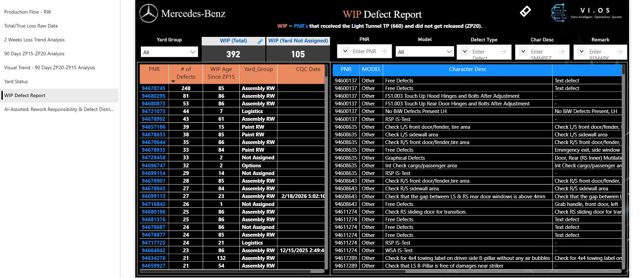This screenshot has height=278, width=644.
Task: Click the apply arrow in Remark search box
Action: pos(619,51)
